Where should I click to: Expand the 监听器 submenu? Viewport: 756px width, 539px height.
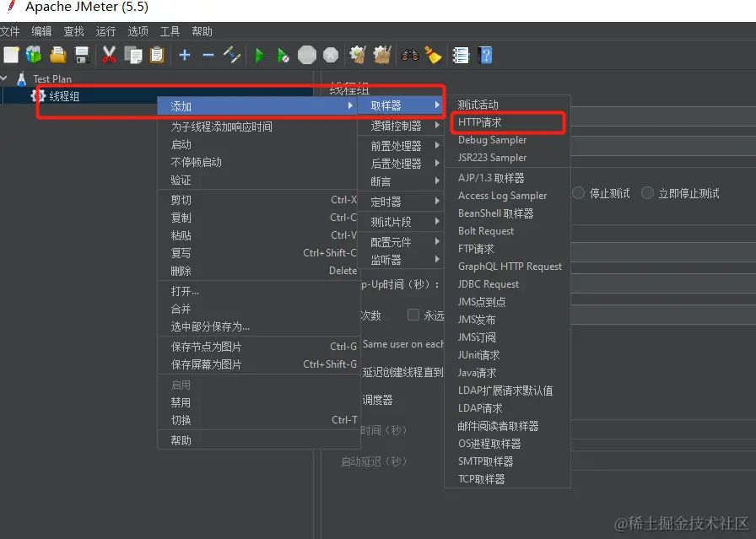[x=400, y=260]
